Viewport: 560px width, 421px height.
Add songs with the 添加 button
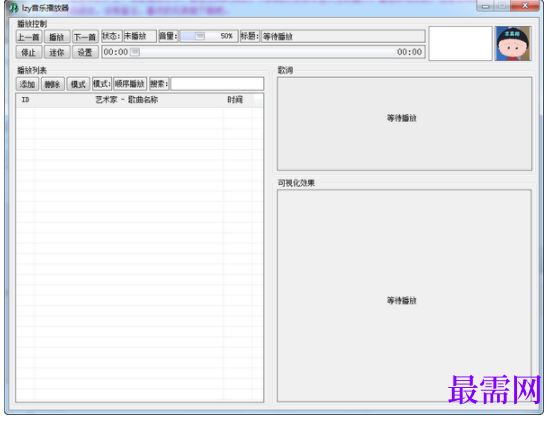point(27,84)
